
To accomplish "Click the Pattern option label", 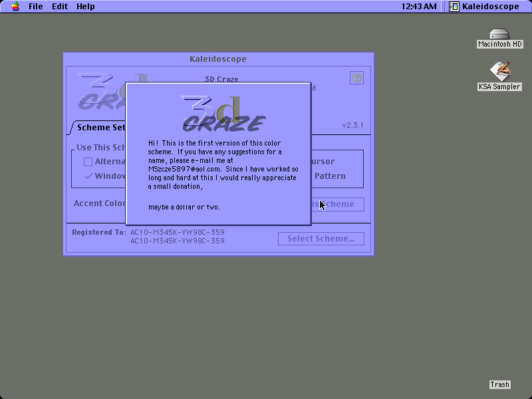I will (330, 176).
